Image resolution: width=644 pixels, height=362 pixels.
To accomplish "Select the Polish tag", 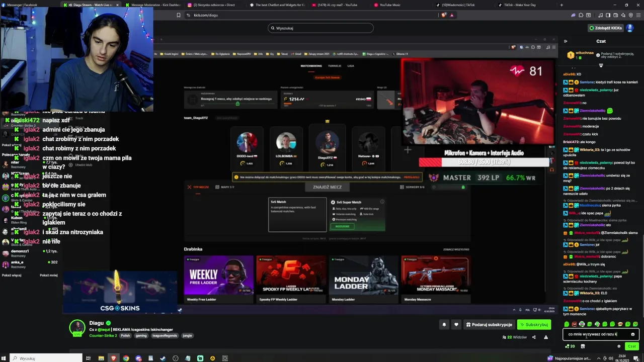I will click(125, 335).
